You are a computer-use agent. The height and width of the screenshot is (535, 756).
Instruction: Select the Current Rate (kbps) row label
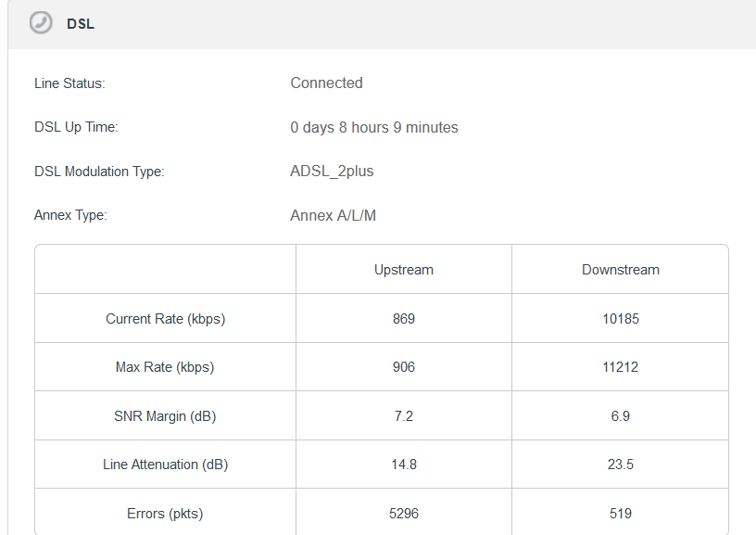165,319
